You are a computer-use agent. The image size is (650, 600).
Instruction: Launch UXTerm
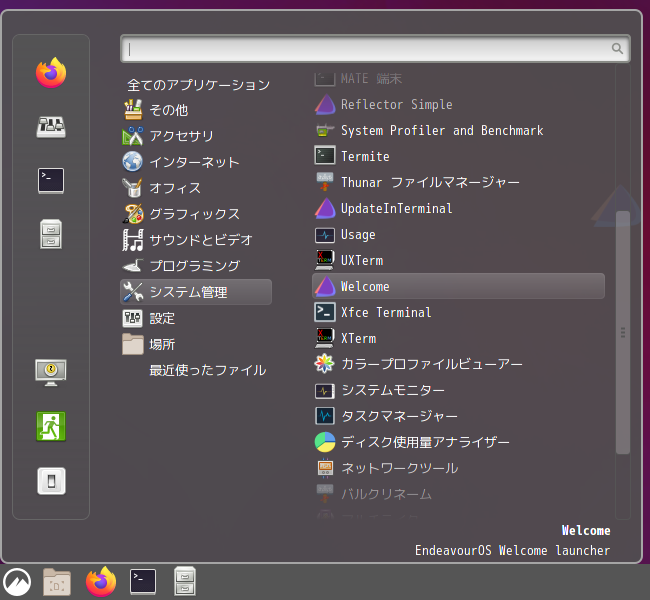[458, 260]
